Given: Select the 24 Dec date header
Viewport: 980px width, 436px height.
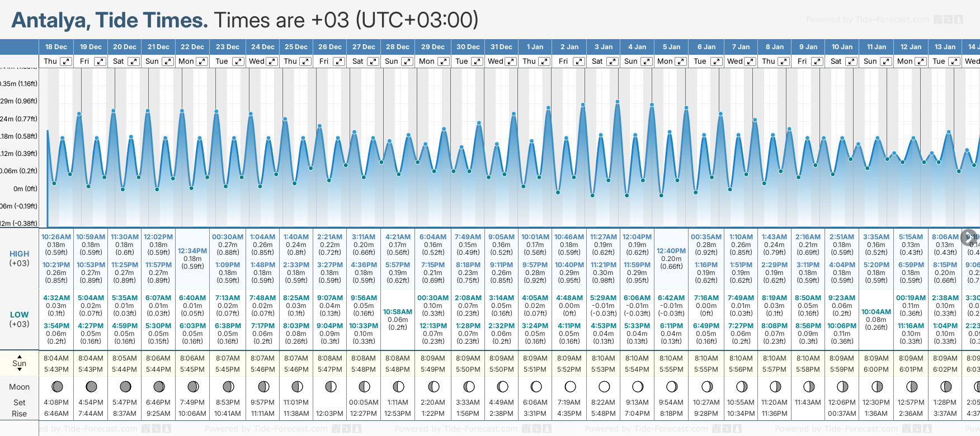Looking at the screenshot, I should coord(262,47).
